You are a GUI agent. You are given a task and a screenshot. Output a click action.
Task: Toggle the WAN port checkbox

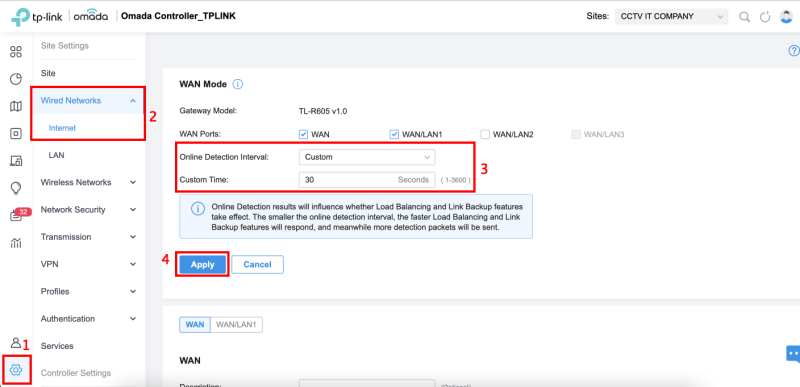pyautogui.click(x=304, y=134)
